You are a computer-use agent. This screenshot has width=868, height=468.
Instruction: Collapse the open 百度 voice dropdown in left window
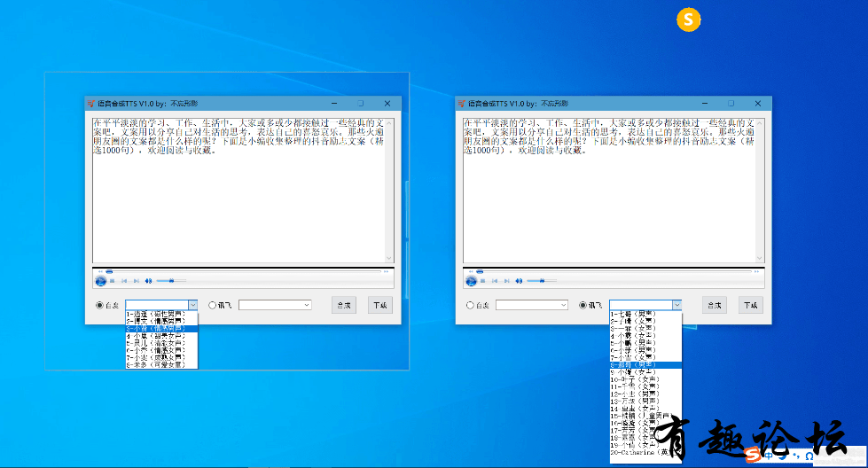192,305
